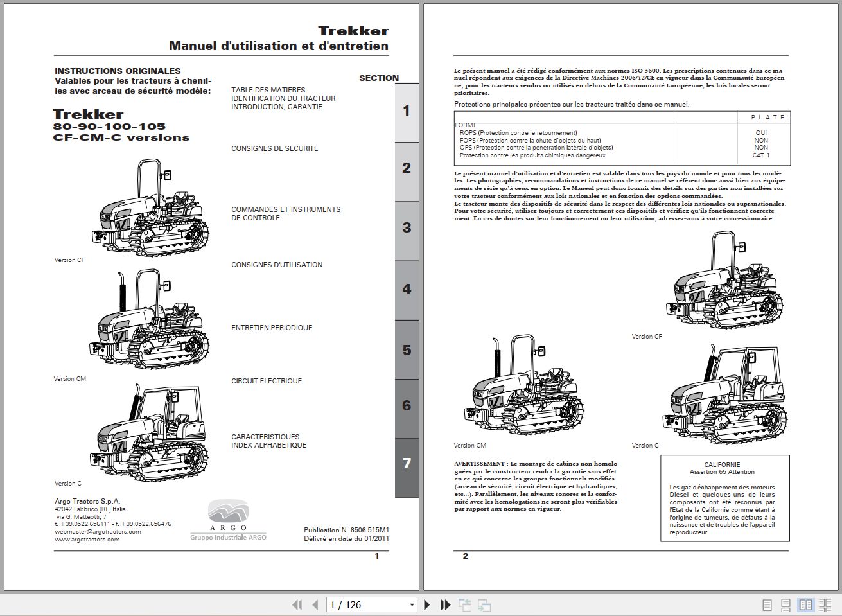
Task: Click the ENTRETIEN PERIODIQUE entry
Action: tap(272, 328)
